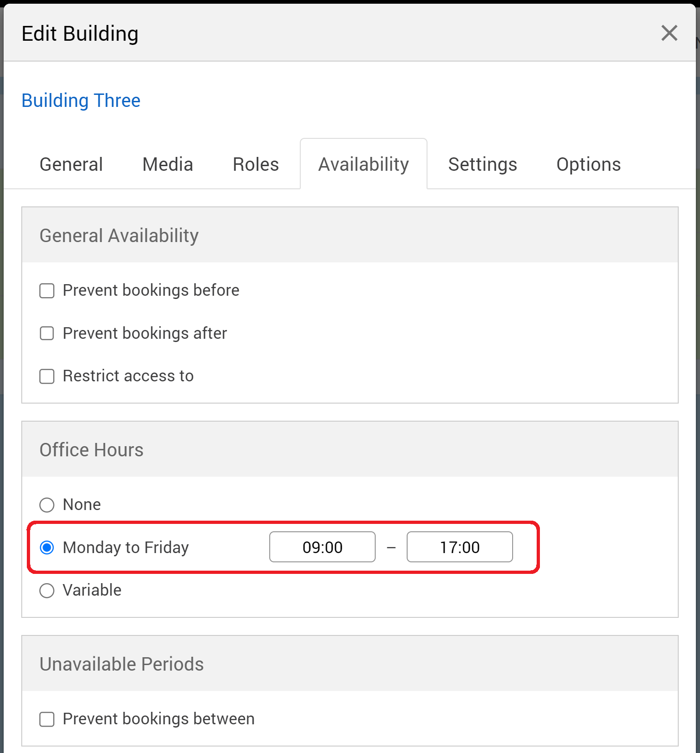Select Variable office hours option
The height and width of the screenshot is (753, 700).
tap(47, 591)
